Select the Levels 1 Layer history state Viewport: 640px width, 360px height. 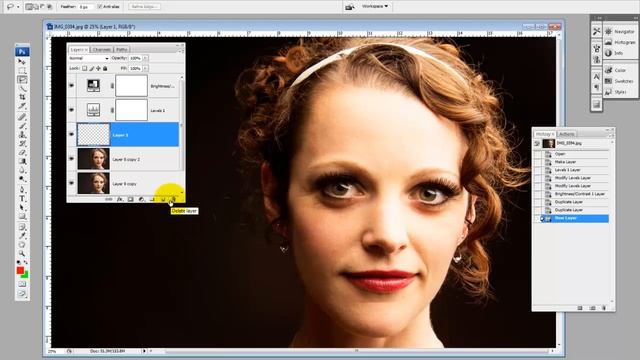576,170
